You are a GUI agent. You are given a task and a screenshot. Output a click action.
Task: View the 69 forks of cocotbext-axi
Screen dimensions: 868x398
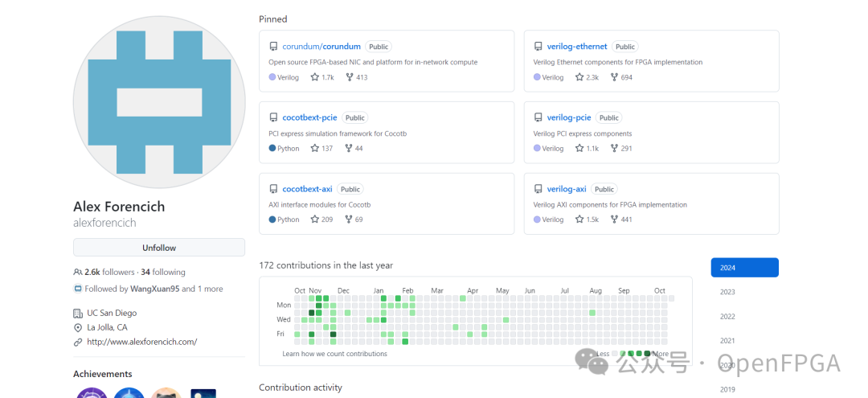click(x=354, y=220)
